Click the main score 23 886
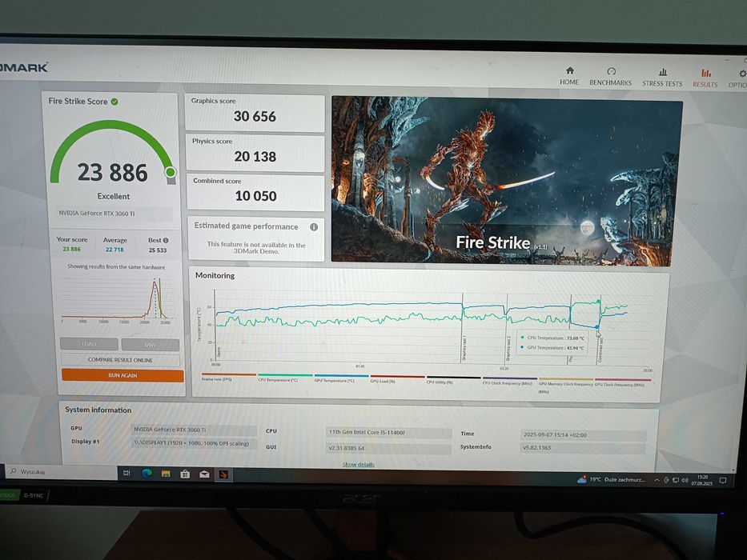The width and height of the screenshot is (747, 560). pos(112,172)
